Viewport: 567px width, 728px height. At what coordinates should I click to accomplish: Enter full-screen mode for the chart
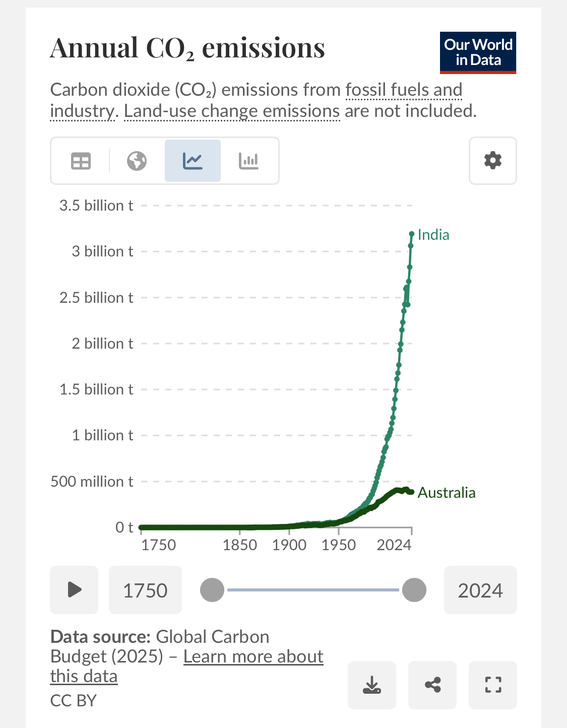point(493,685)
